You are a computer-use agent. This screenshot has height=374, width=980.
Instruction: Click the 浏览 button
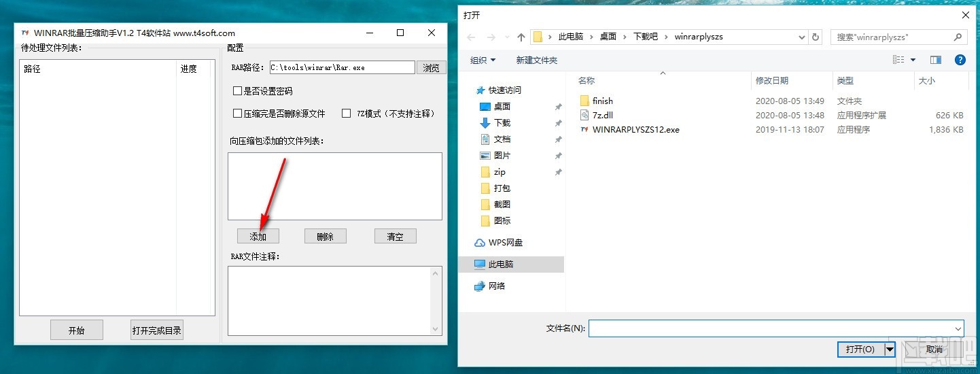[432, 67]
